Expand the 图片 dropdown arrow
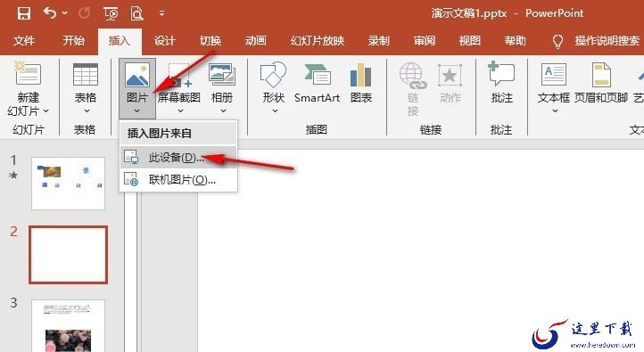Screen dimensions: 644x352 tap(136, 111)
